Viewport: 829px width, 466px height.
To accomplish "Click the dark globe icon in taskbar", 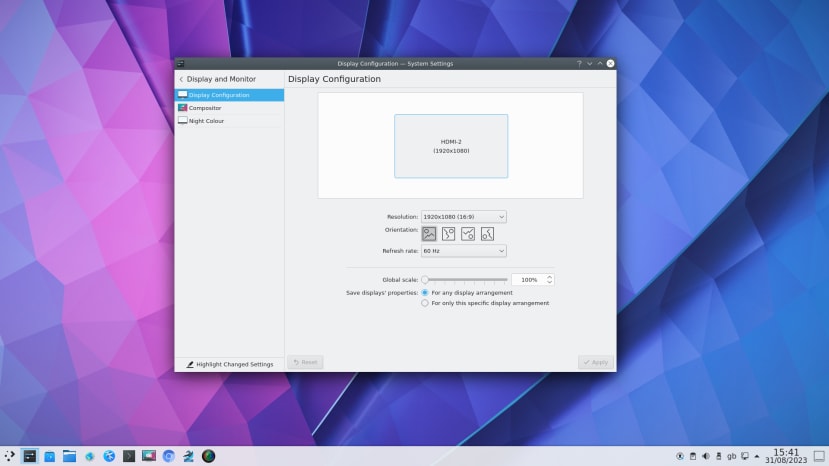I will coord(208,456).
